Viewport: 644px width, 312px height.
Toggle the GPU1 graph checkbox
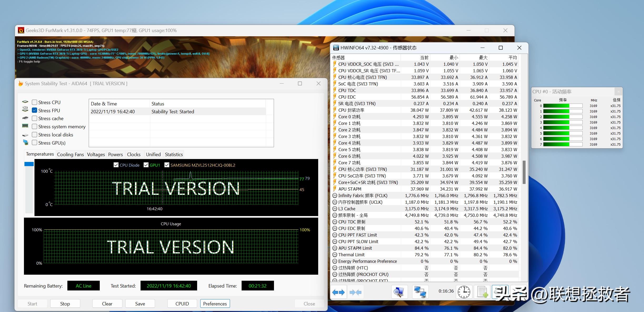(146, 165)
